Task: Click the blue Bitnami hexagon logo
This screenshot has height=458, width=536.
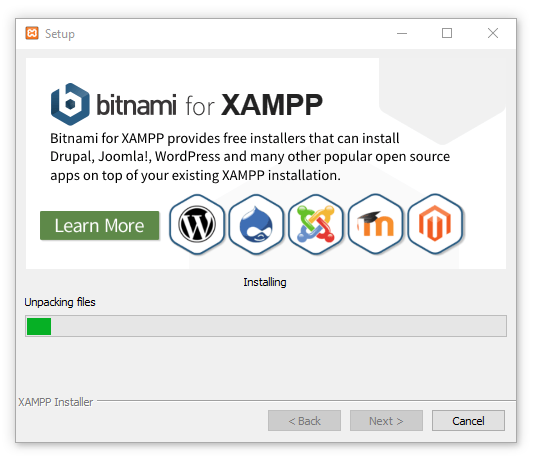Action: tap(70, 104)
